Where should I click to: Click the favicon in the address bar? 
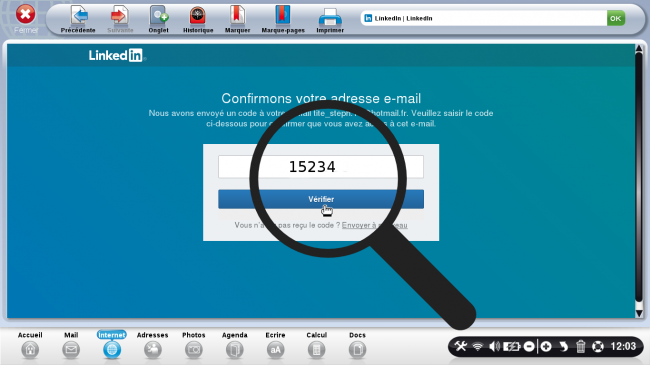tap(368, 18)
